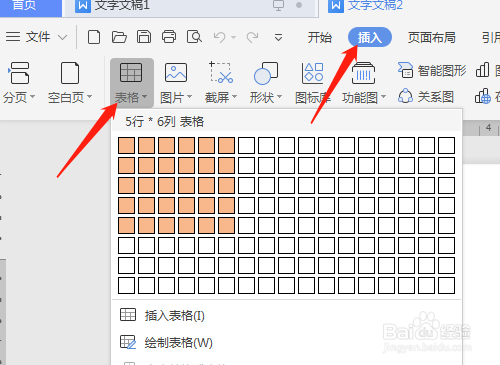Click the 截屏 screenshot icon

[x=221, y=72]
